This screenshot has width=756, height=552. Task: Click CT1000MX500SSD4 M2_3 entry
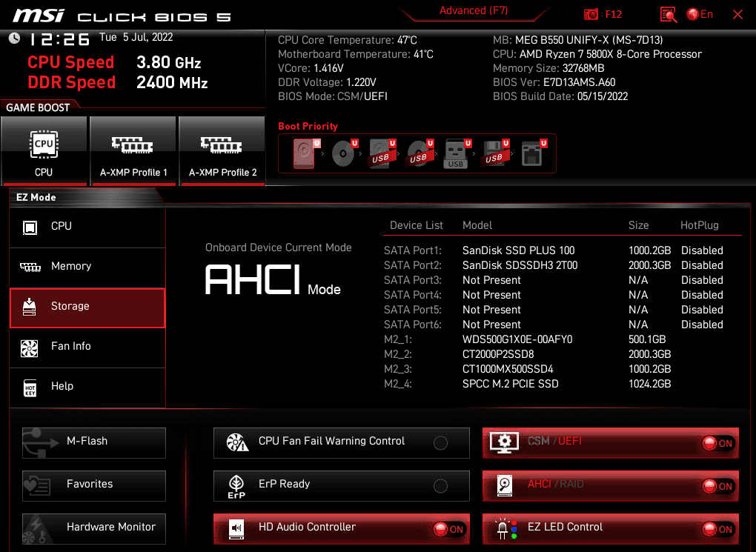click(x=508, y=369)
